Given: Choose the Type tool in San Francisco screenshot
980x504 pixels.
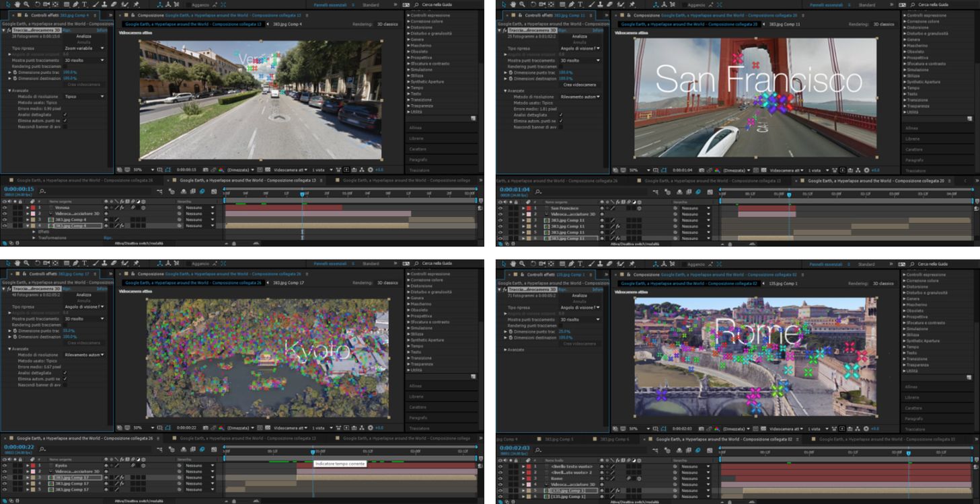Looking at the screenshot, I should (582, 5).
